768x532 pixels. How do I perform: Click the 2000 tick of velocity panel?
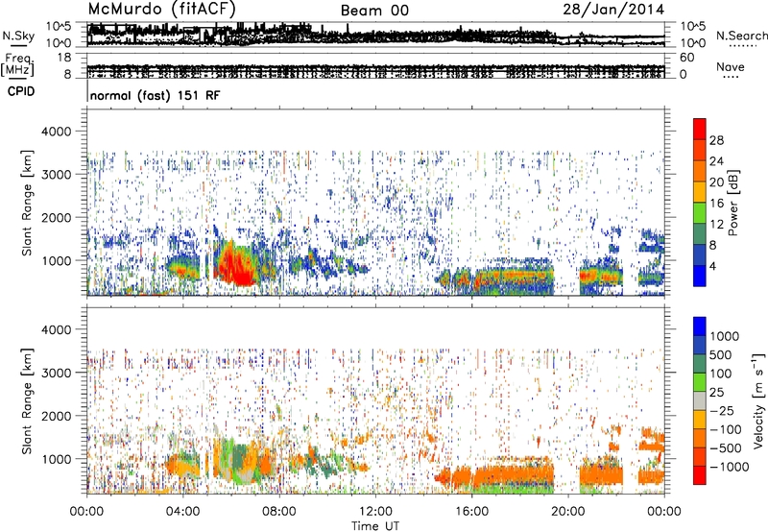(x=57, y=416)
